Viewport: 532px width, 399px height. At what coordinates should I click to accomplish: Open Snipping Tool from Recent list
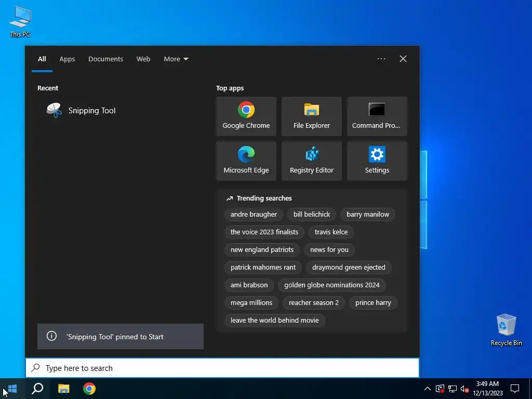tap(121, 111)
